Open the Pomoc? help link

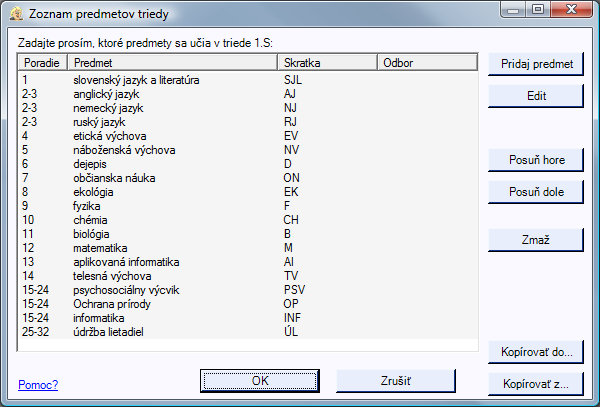tap(38, 384)
